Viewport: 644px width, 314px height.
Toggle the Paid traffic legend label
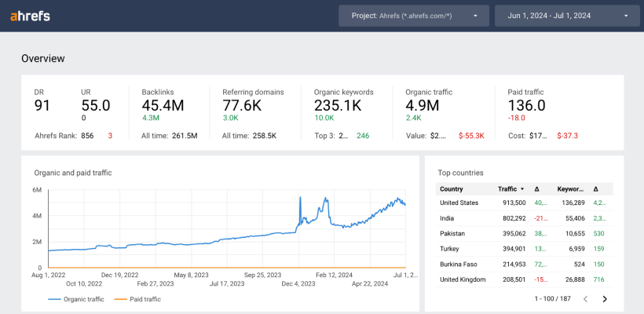147,299
